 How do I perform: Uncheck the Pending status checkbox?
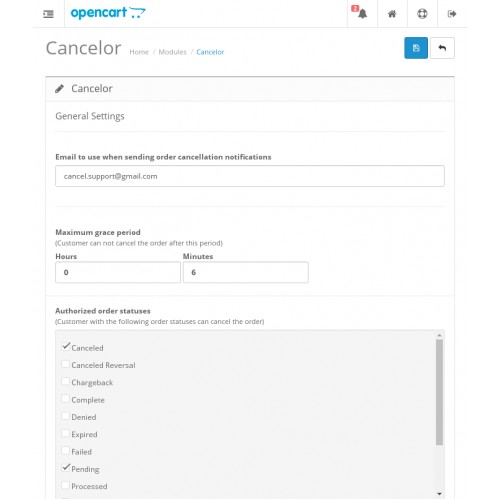pos(66,468)
